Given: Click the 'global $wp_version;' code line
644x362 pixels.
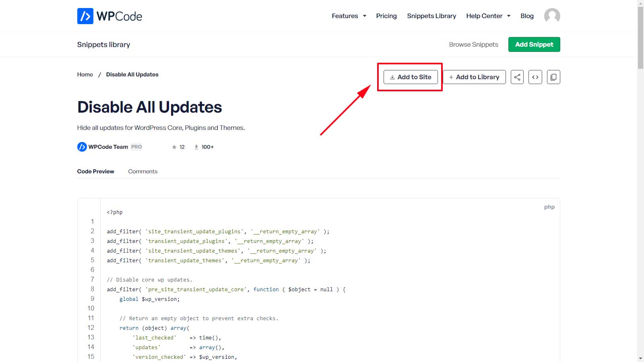Looking at the screenshot, I should click(150, 299).
